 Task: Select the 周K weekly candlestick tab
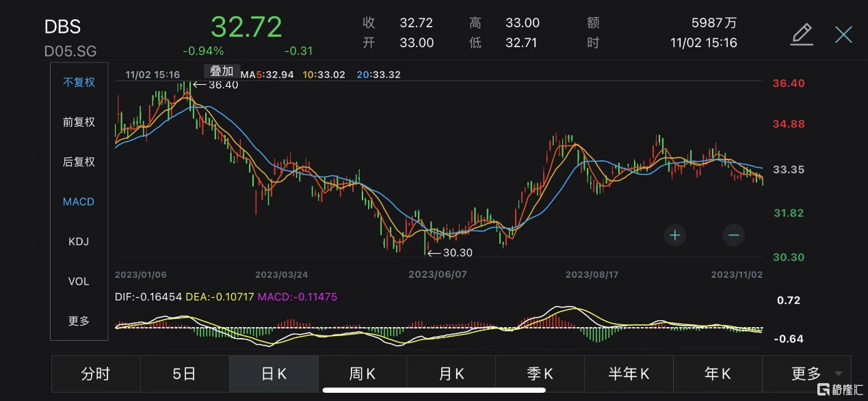coord(363,374)
